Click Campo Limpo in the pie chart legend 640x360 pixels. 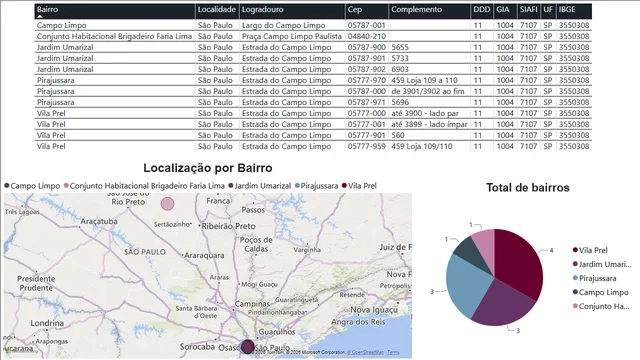(x=600, y=292)
